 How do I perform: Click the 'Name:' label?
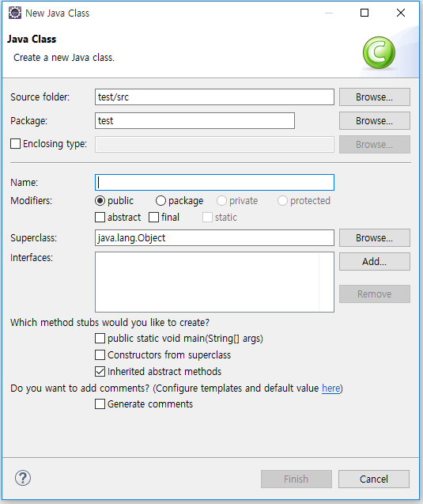(x=24, y=182)
